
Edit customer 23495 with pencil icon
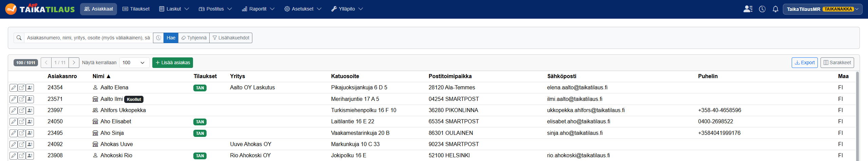pos(13,133)
